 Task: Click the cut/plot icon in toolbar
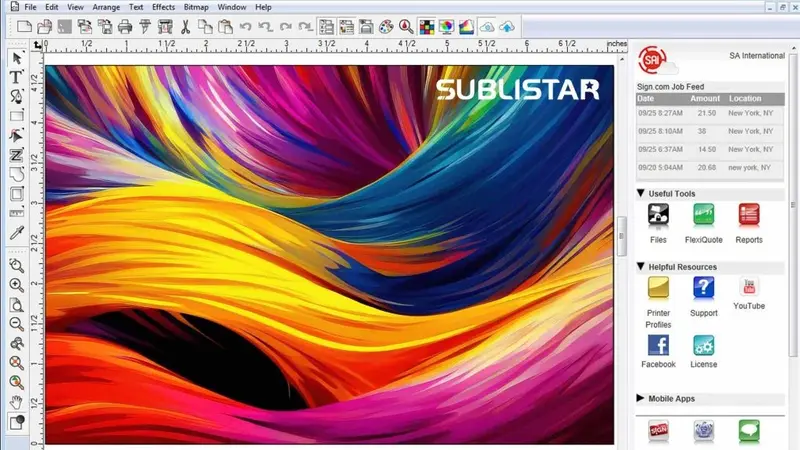point(145,27)
